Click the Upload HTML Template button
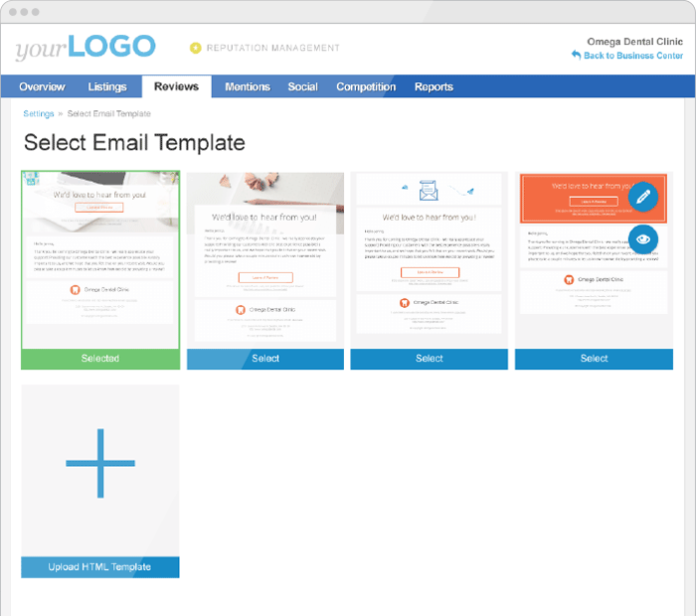Viewport: 696px width, 616px height. click(100, 566)
